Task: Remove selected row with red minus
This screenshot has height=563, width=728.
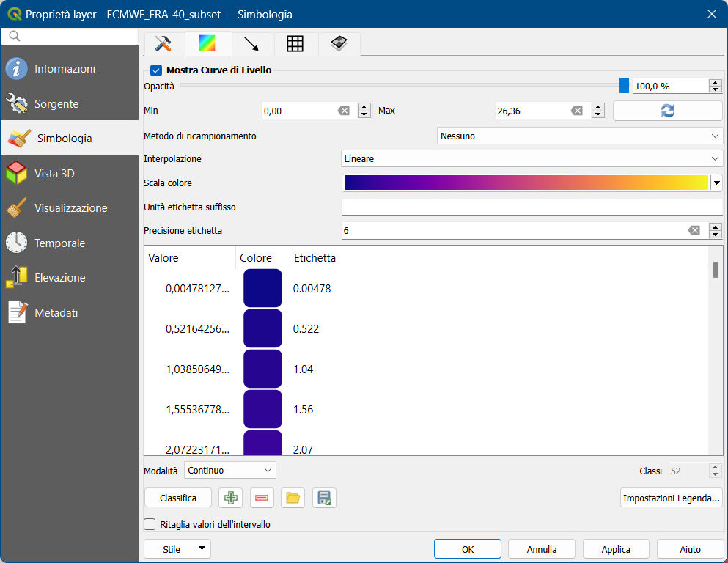Action: click(262, 498)
